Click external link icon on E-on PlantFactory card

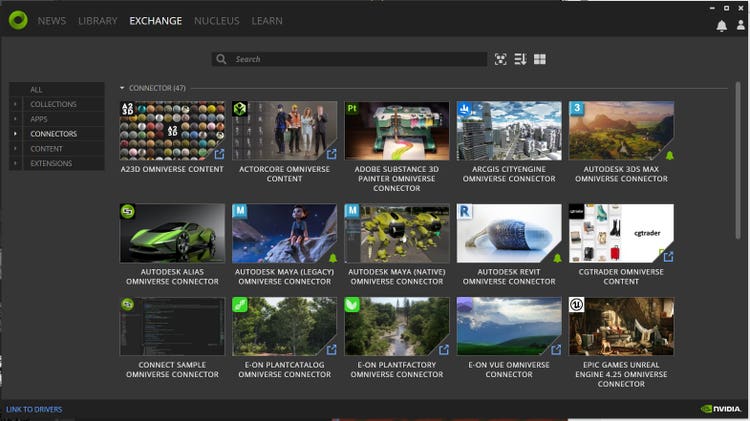[444, 350]
